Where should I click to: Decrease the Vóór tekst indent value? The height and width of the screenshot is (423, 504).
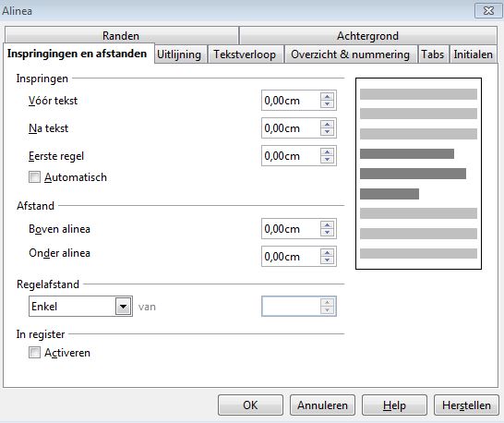[x=327, y=103]
